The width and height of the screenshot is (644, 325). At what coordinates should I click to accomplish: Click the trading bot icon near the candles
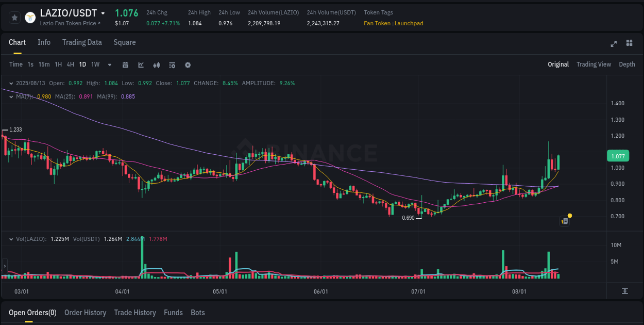pyautogui.click(x=564, y=221)
